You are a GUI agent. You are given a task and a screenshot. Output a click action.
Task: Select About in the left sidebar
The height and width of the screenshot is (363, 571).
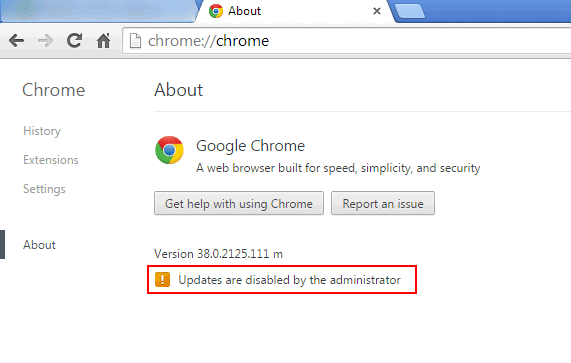pos(39,245)
